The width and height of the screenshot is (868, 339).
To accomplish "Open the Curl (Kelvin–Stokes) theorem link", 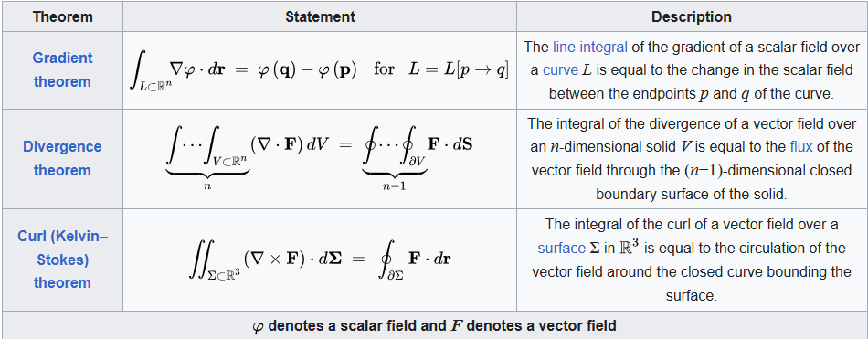I will click(62, 260).
